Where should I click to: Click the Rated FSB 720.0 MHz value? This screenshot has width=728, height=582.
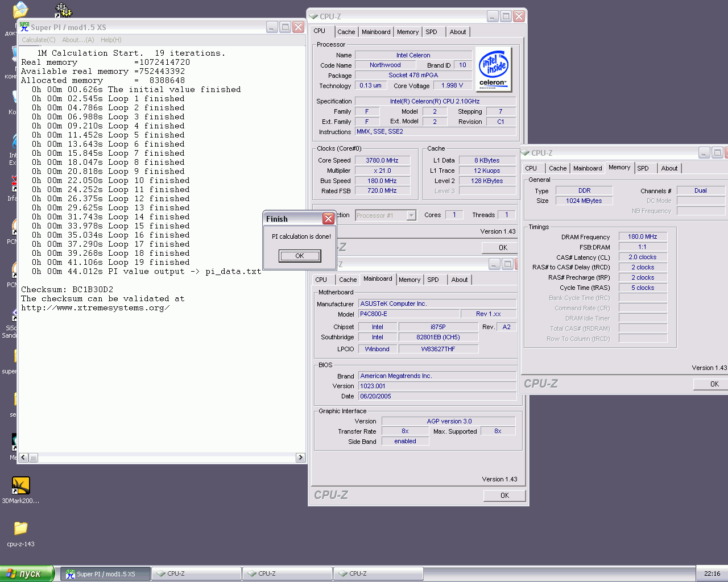coord(382,190)
